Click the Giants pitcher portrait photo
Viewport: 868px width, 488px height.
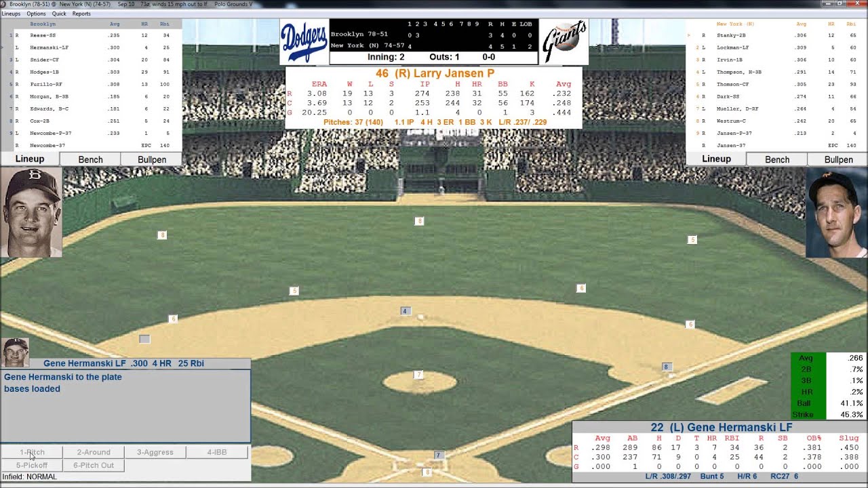click(x=837, y=212)
